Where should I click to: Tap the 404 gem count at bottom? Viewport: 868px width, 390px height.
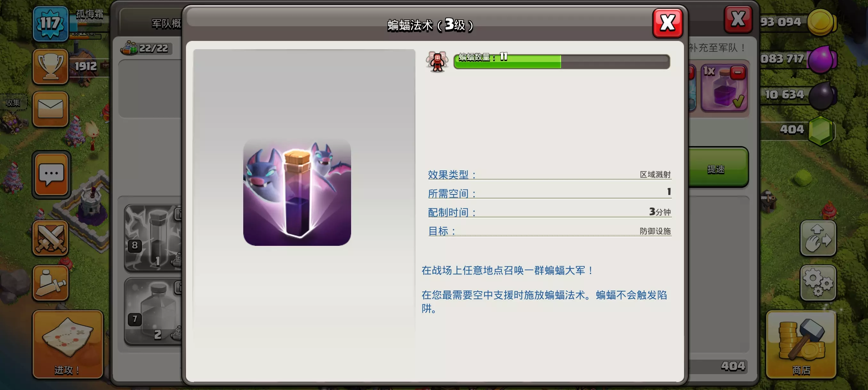tap(733, 365)
